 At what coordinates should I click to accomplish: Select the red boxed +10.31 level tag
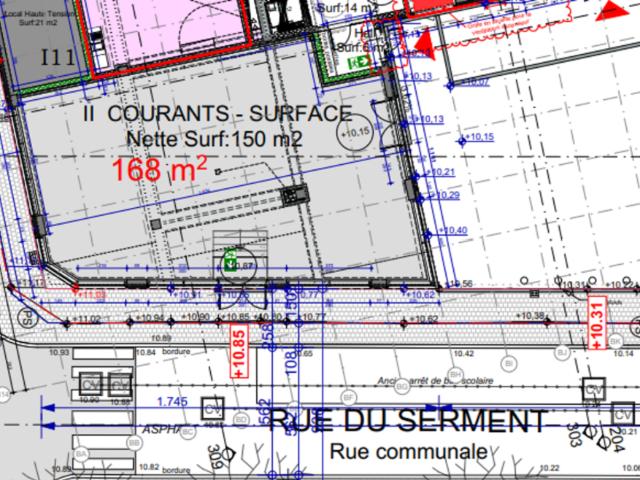(x=597, y=323)
